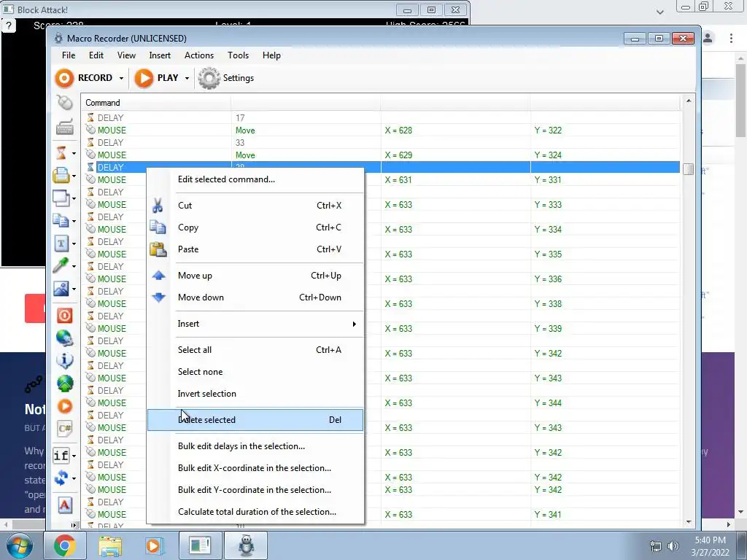The width and height of the screenshot is (747, 560).
Task: Open Google Chrome from the taskbar
Action: pyautogui.click(x=64, y=545)
